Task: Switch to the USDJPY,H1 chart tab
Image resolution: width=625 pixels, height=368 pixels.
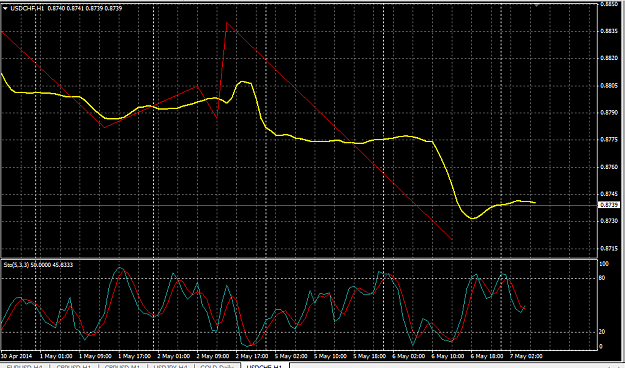Action: pyautogui.click(x=171, y=366)
